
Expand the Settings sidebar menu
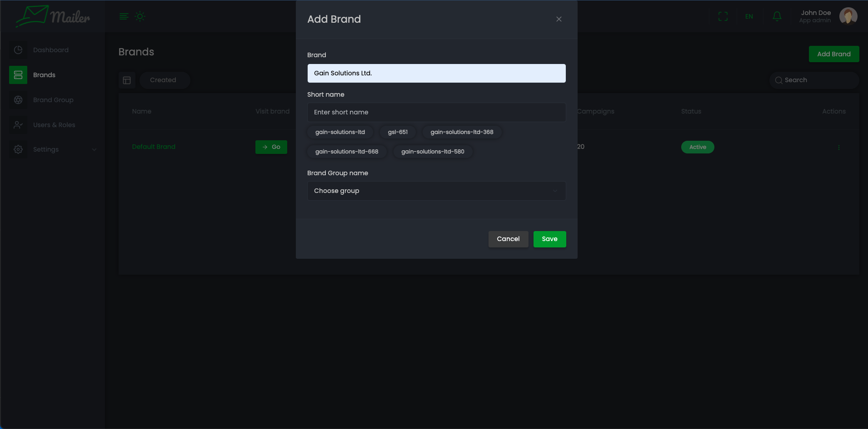(55, 149)
